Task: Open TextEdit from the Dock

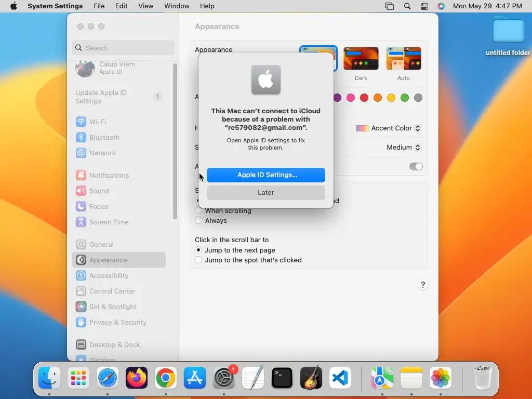Action: [253, 378]
